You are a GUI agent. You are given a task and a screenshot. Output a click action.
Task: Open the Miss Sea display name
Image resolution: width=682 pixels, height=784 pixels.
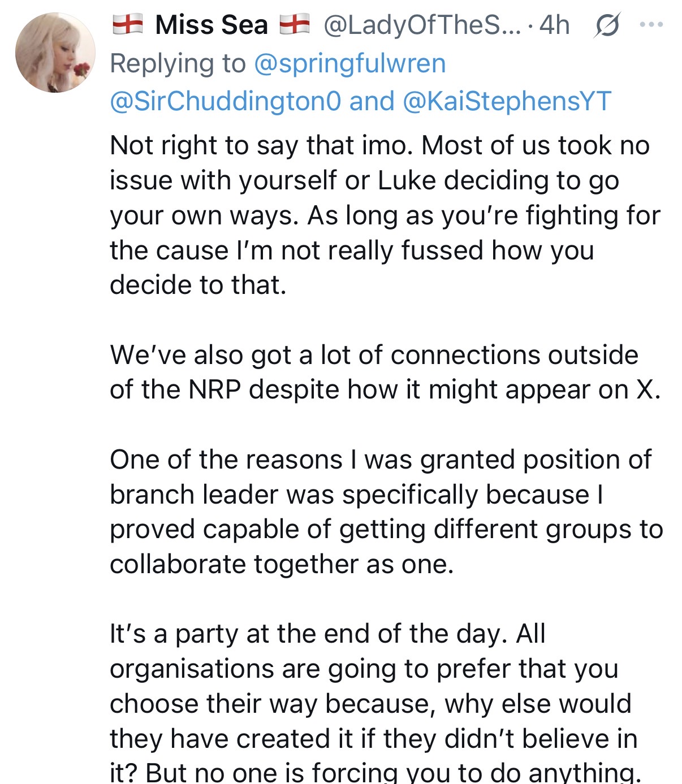[x=211, y=25]
